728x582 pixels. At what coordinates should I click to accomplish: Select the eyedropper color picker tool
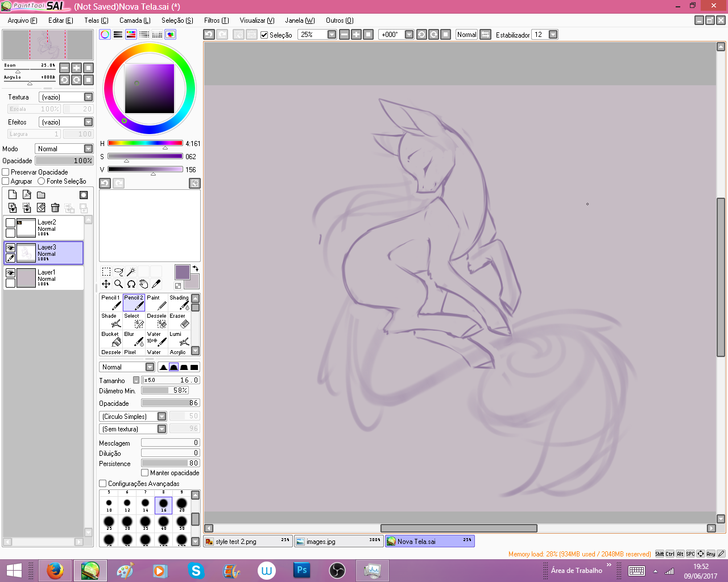[156, 284]
